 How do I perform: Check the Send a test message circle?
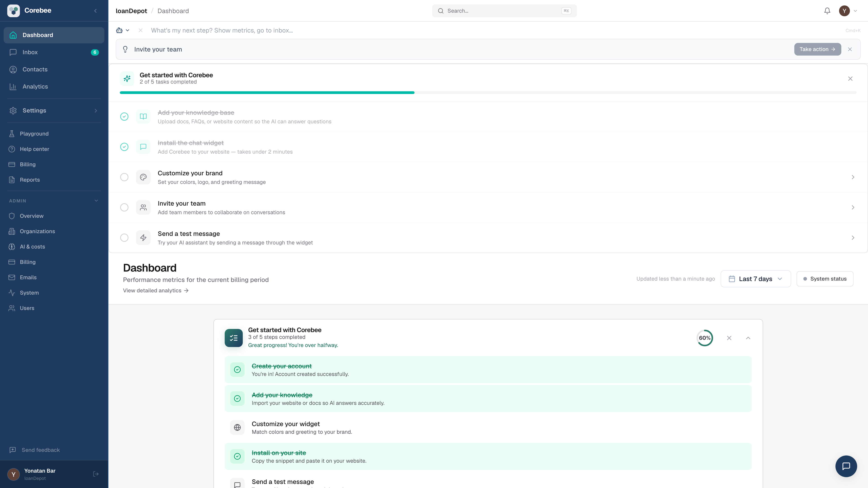click(x=124, y=238)
